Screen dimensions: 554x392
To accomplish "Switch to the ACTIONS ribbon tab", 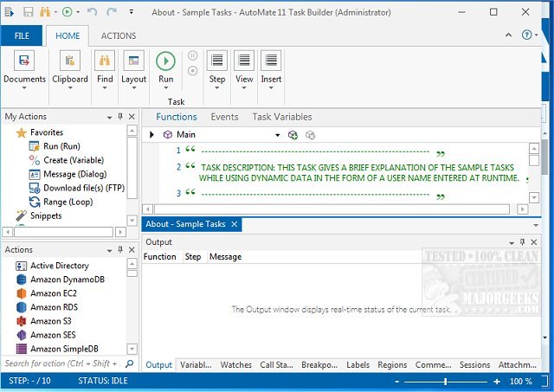I will pyautogui.click(x=119, y=35).
